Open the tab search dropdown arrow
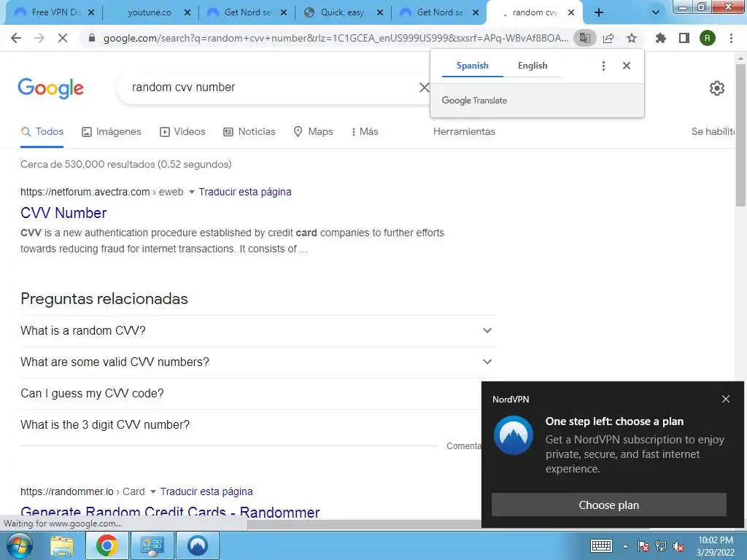 [656, 12]
